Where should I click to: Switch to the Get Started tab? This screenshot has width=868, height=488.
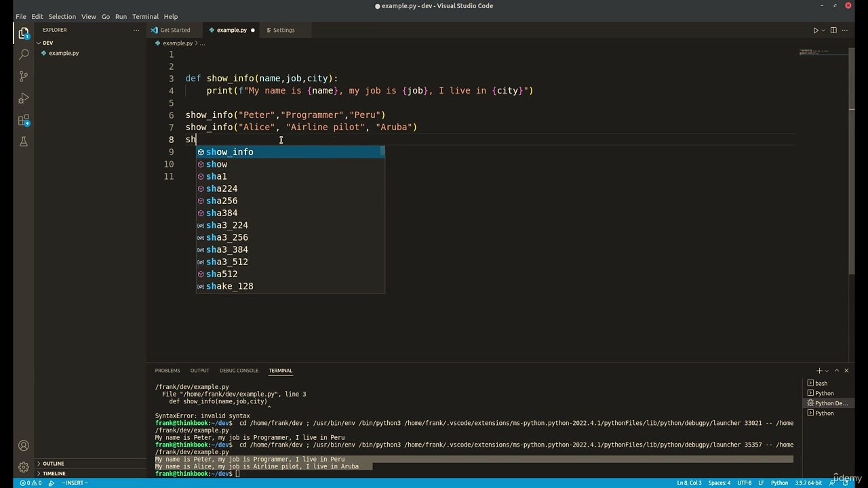point(175,30)
